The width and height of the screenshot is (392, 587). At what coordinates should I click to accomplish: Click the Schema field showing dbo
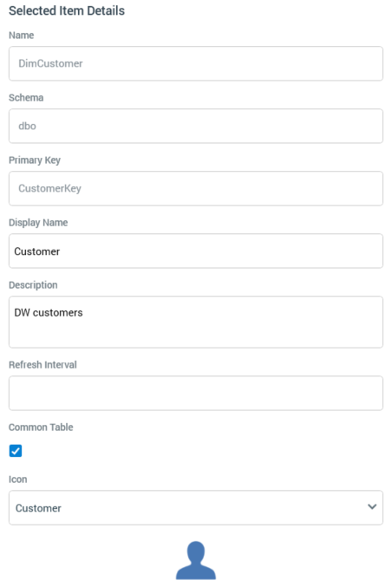coord(196,126)
